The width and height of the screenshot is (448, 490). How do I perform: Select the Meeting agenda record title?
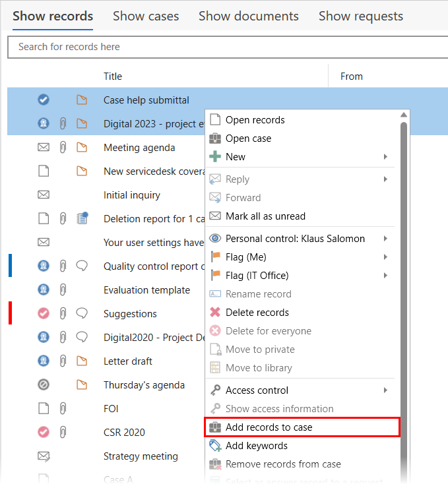pos(139,148)
